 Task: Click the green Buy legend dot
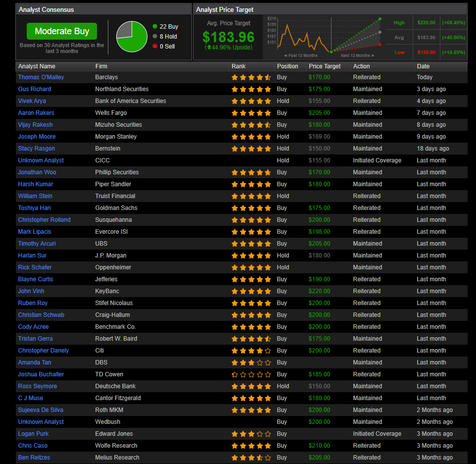pyautogui.click(x=155, y=27)
